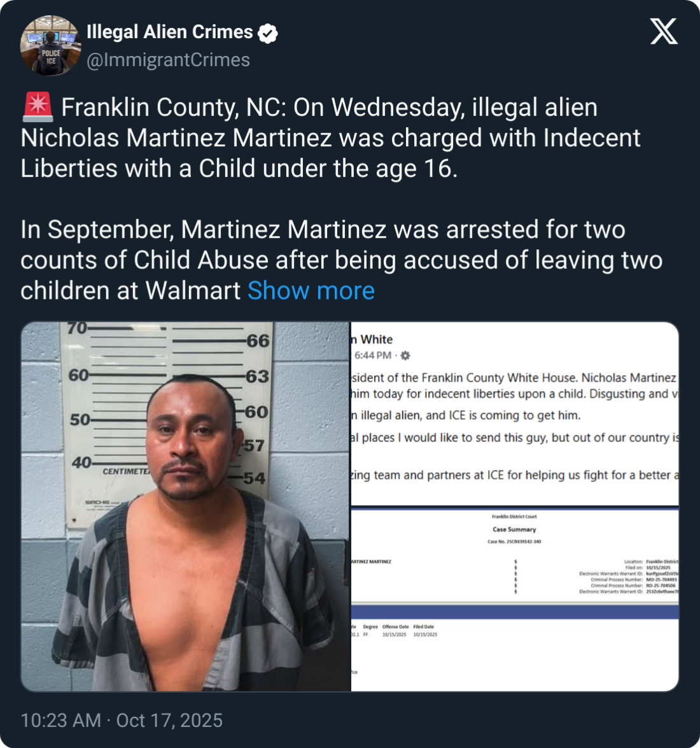Click the gear icon beside 6:44 PM
The width and height of the screenshot is (700, 748).
405,356
